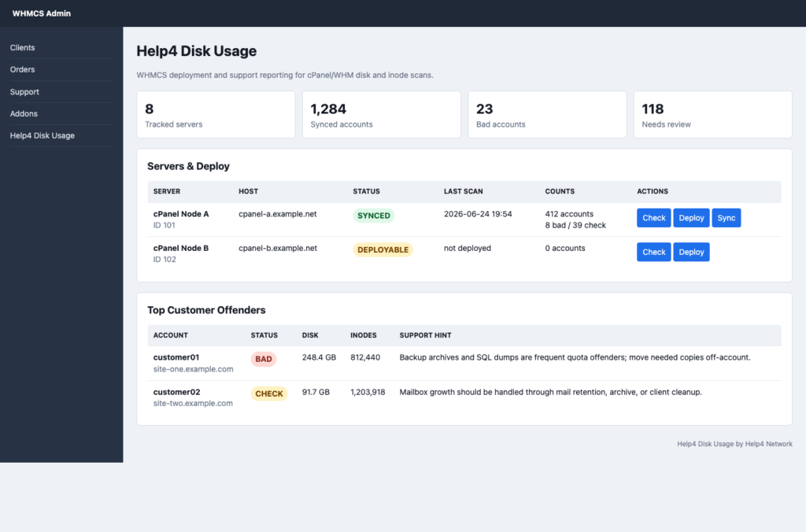Select cPanel Node A server name
Screen dimensions: 806x532
[x=181, y=214]
